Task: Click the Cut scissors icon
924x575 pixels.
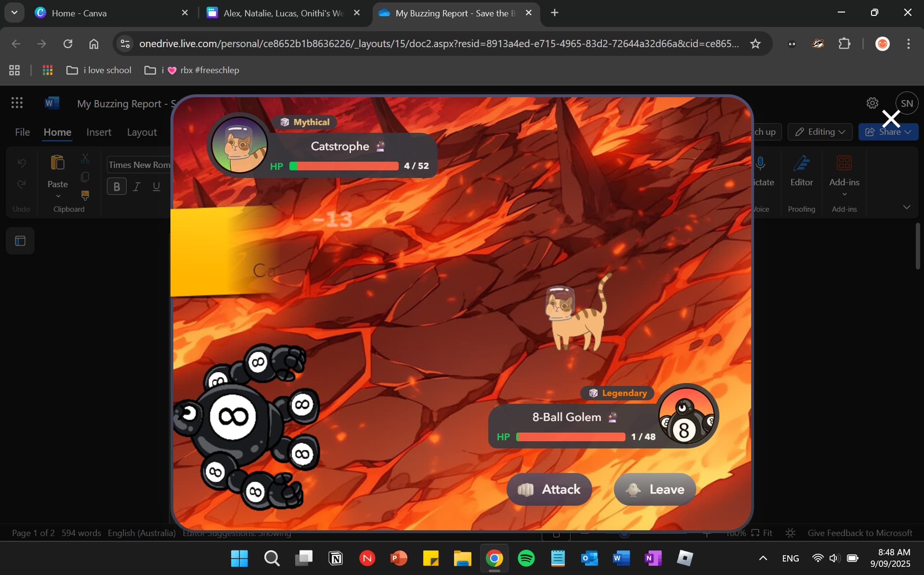Action: (85, 158)
